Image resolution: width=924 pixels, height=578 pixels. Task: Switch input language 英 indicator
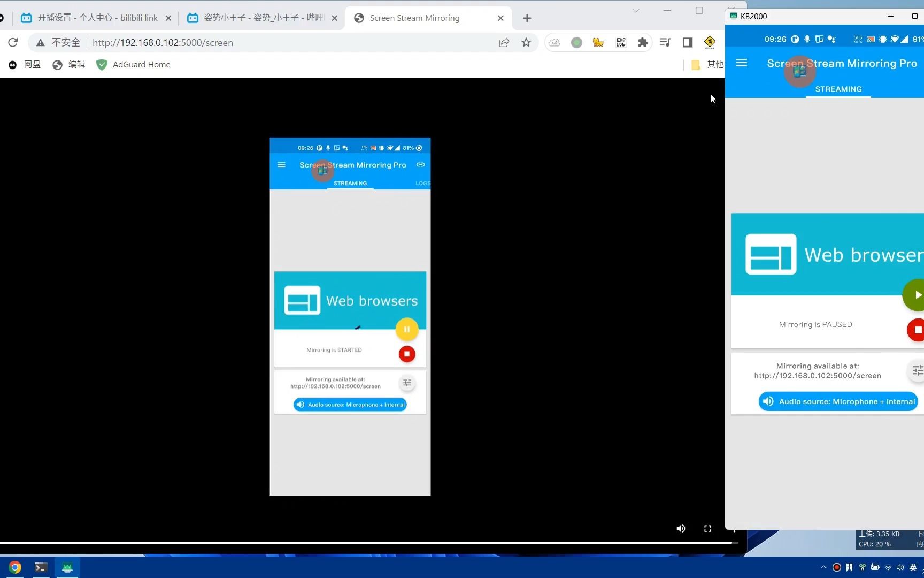pyautogui.click(x=913, y=567)
